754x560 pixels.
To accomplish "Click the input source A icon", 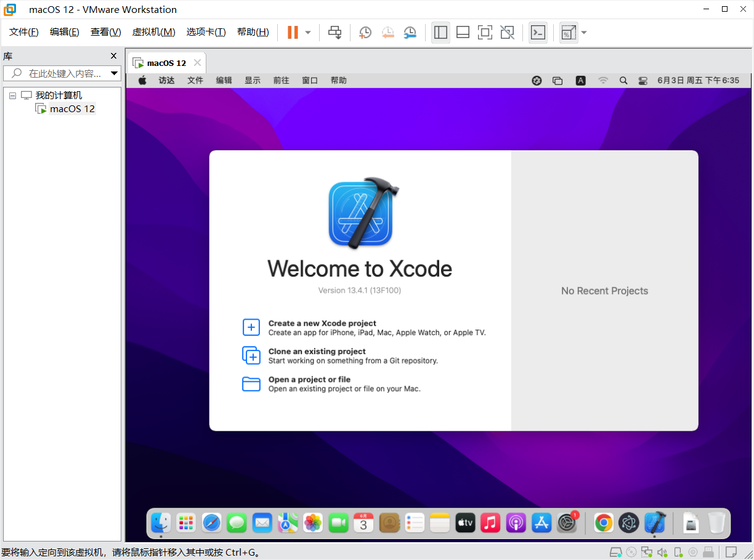I will click(580, 80).
